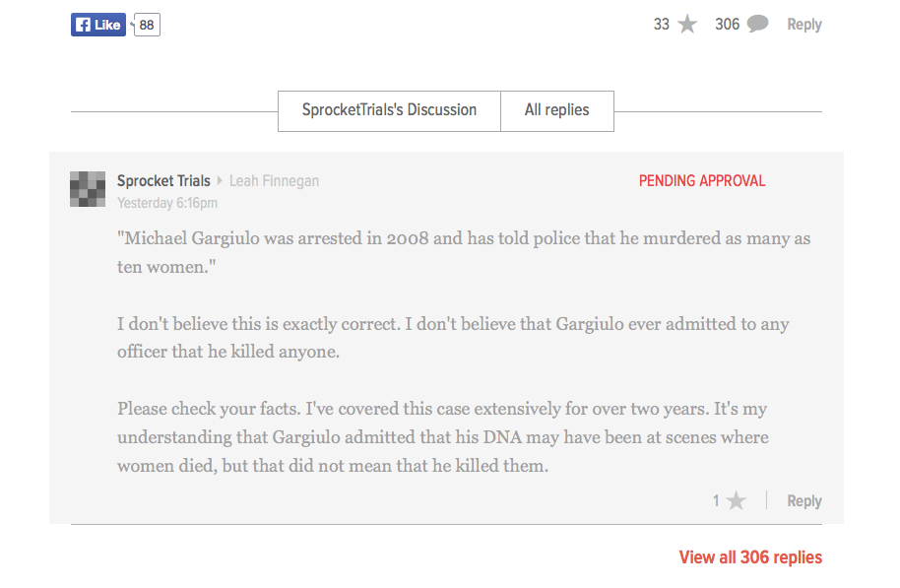900x588 pixels.
Task: Open Sprocket Trials author name link
Action: [x=163, y=181]
